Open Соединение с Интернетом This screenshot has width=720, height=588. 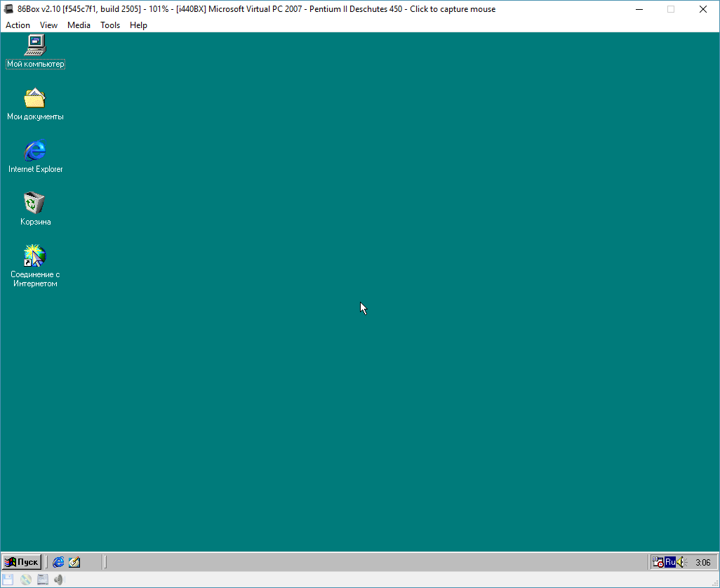tap(34, 256)
